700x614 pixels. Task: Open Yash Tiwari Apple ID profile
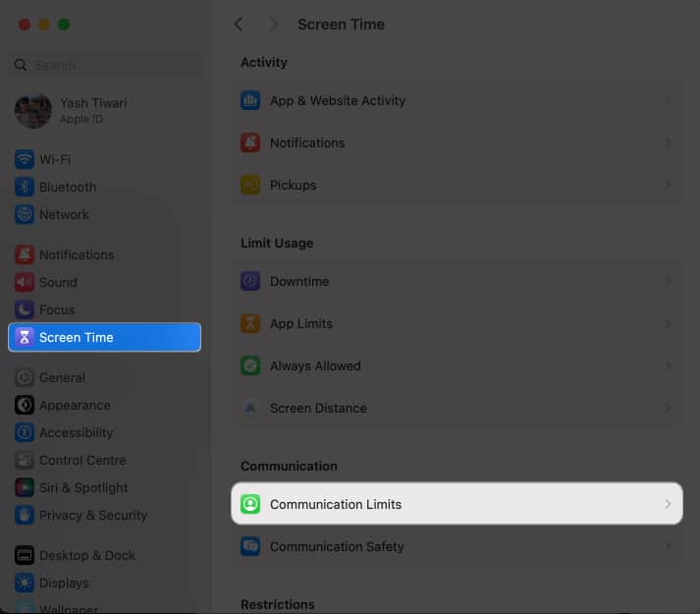[104, 111]
